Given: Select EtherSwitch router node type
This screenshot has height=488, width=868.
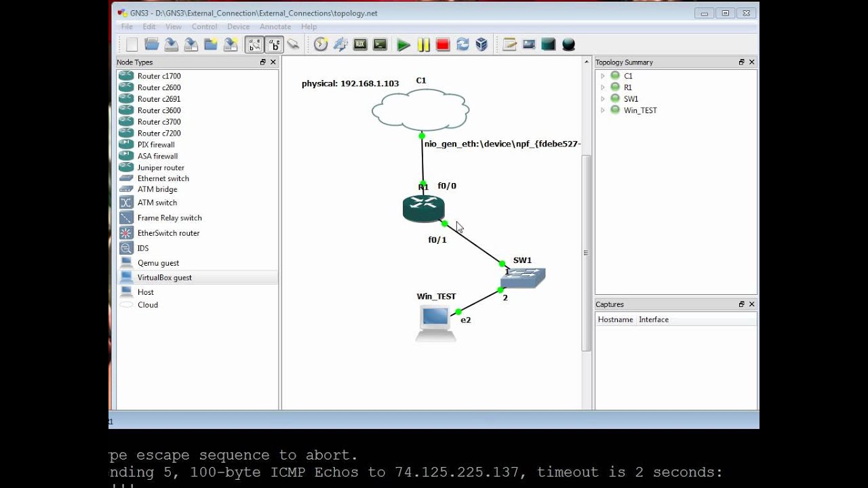Looking at the screenshot, I should click(x=197, y=233).
